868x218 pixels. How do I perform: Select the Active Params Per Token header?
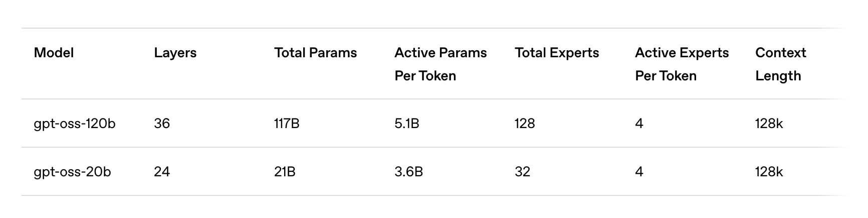[x=440, y=64]
